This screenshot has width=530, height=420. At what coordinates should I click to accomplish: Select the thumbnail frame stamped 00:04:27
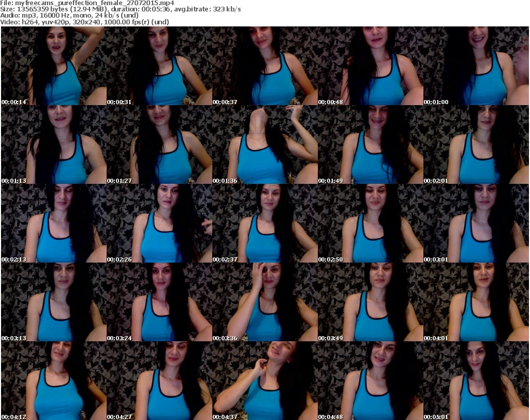pyautogui.click(x=159, y=381)
